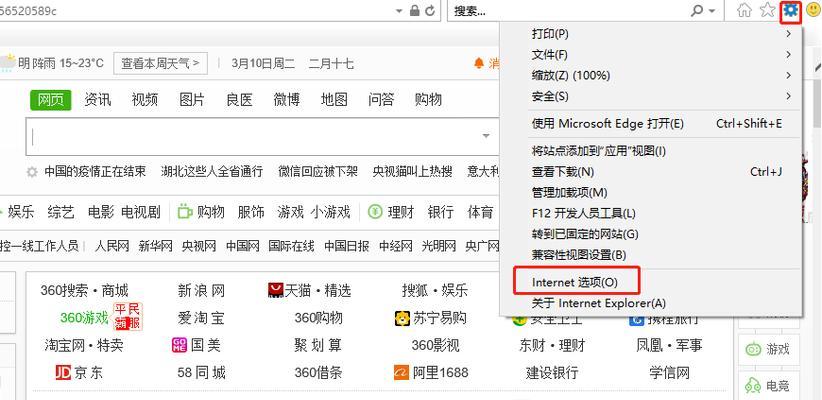The height and width of the screenshot is (400, 822).
Task: Click 查看本周天气 button
Action: pyautogui.click(x=160, y=63)
